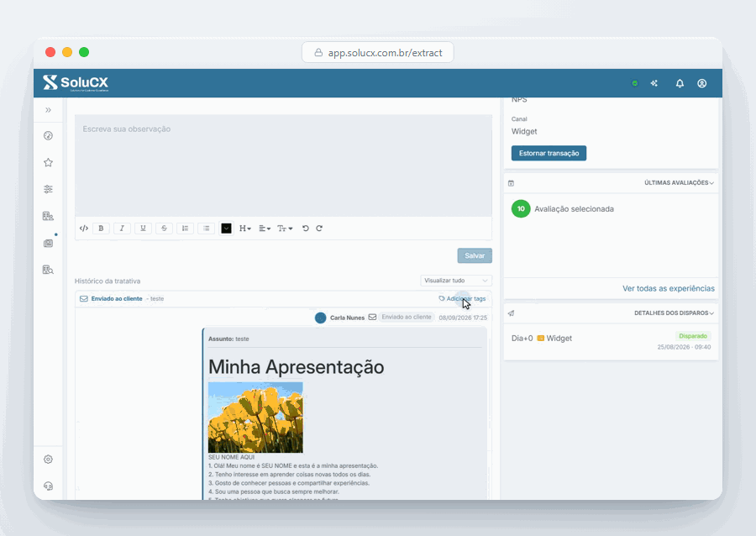Screen dimensions: 756x536
Task: Open Ver todas as experiências link
Action: [669, 289]
